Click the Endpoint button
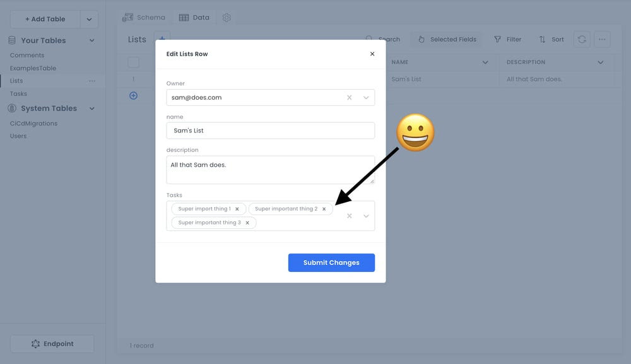 point(52,344)
